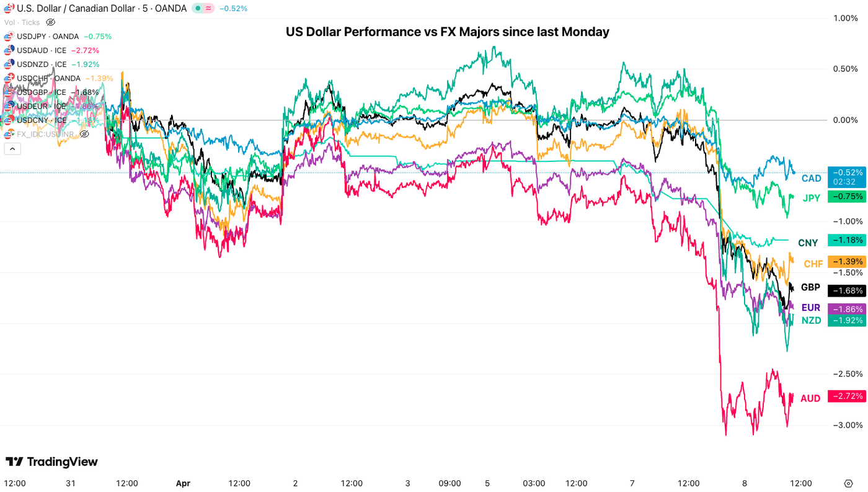Click the blue CAD price label on the scale

click(846, 177)
